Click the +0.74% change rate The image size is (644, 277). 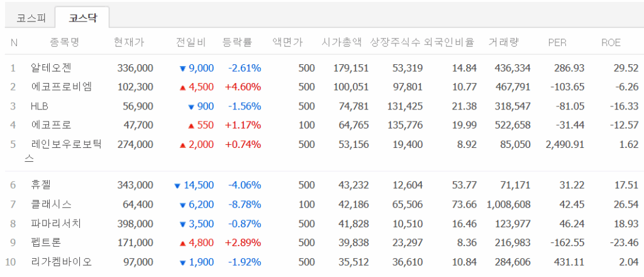click(x=243, y=145)
